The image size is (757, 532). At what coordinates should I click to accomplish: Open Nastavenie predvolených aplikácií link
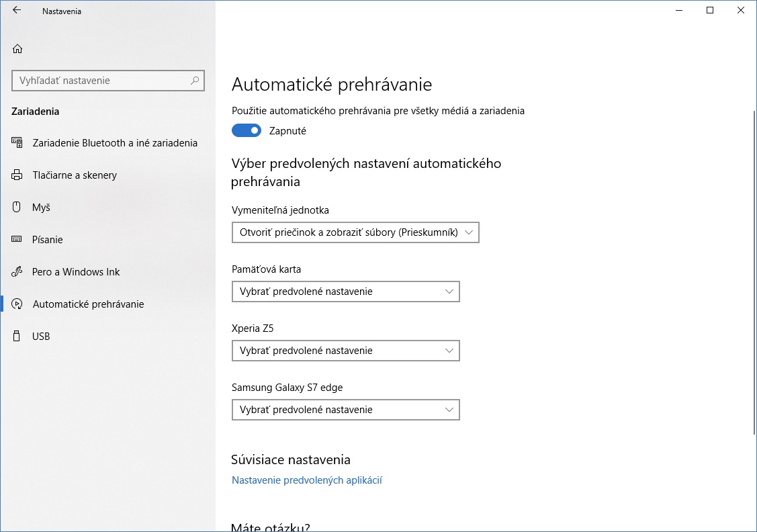tap(307, 480)
